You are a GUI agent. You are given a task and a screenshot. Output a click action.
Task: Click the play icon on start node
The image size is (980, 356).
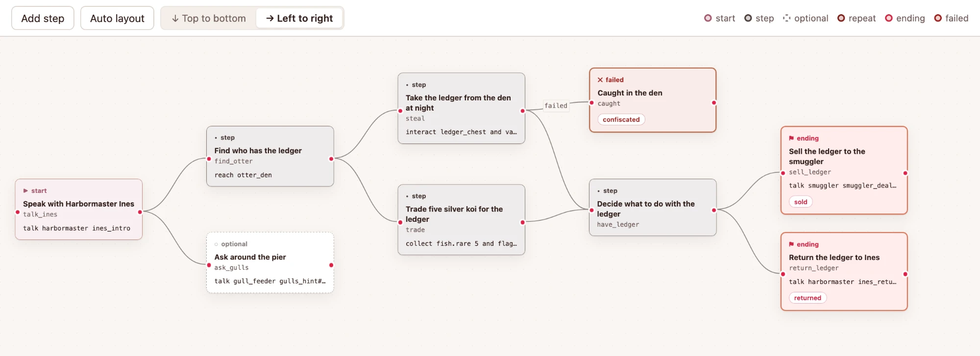25,191
